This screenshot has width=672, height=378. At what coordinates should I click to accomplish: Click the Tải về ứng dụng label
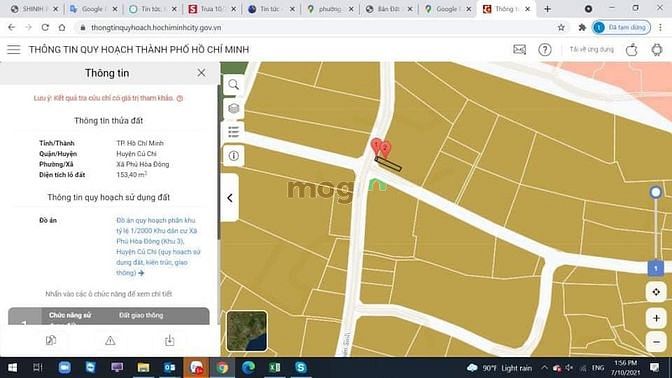click(591, 50)
